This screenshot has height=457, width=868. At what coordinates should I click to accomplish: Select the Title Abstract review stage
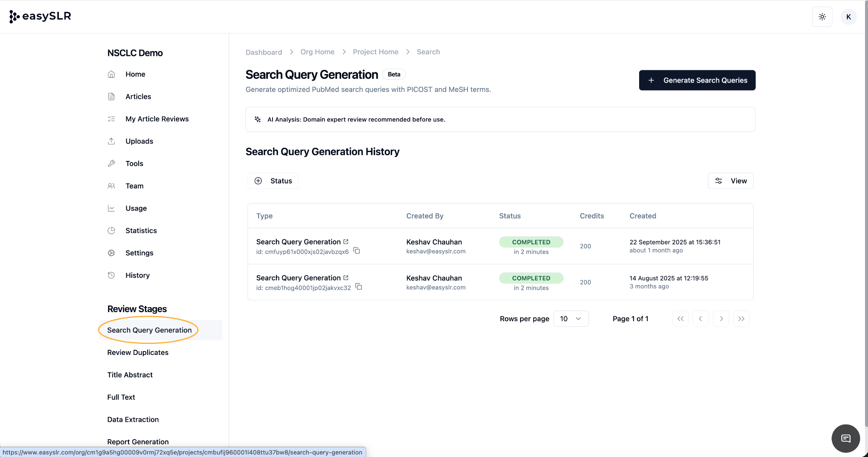(130, 375)
